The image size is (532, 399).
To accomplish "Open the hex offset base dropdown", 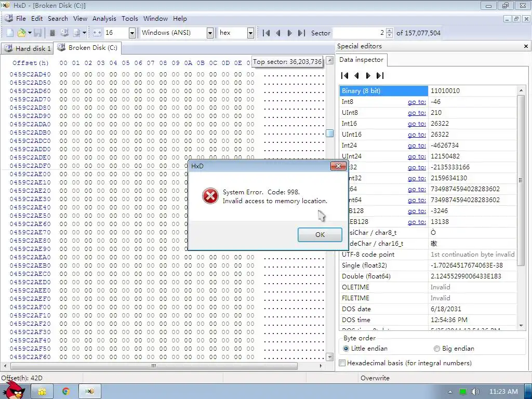I will point(250,33).
